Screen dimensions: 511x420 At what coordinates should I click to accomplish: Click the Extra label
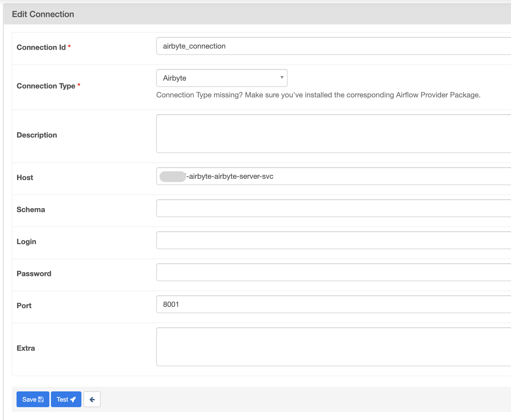click(26, 348)
